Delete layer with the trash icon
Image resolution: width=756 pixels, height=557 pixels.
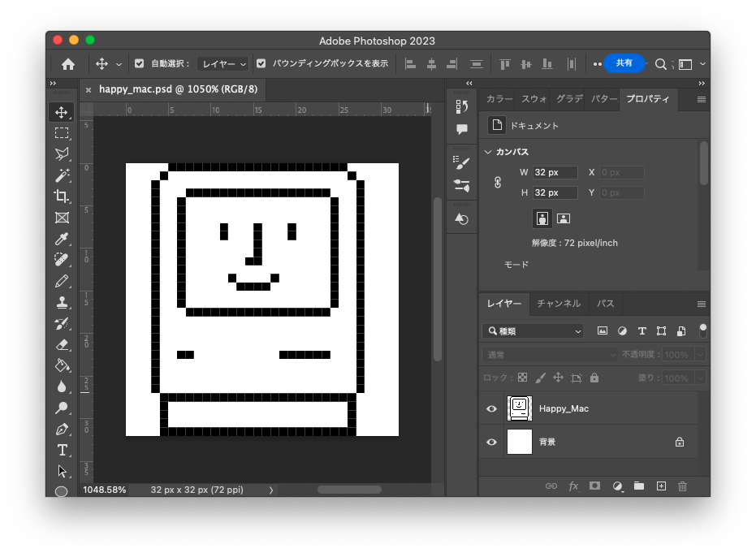pyautogui.click(x=682, y=486)
